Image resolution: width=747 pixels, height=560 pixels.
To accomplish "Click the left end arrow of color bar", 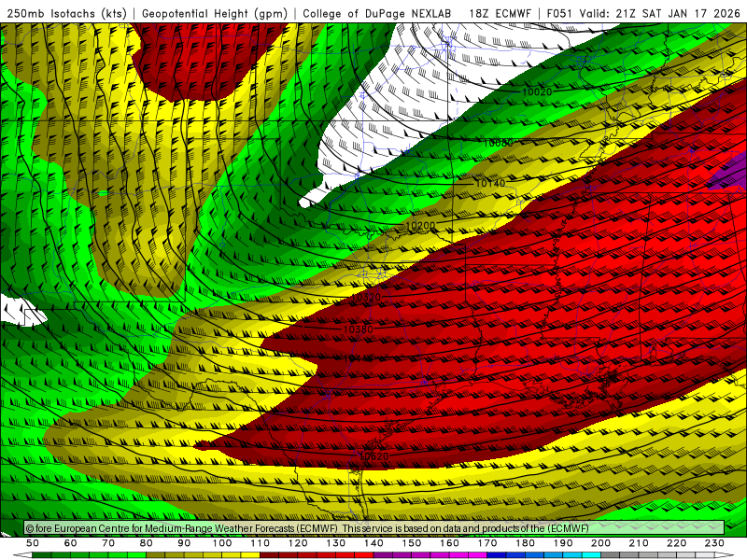I will [22, 555].
